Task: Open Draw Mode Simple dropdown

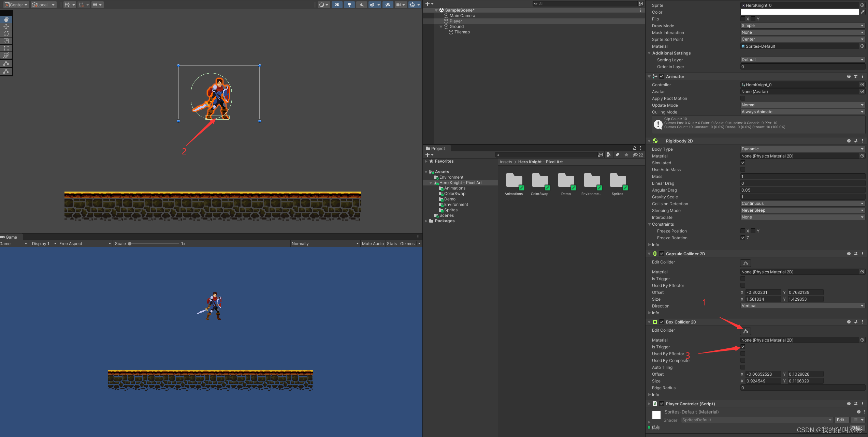Action: (802, 26)
